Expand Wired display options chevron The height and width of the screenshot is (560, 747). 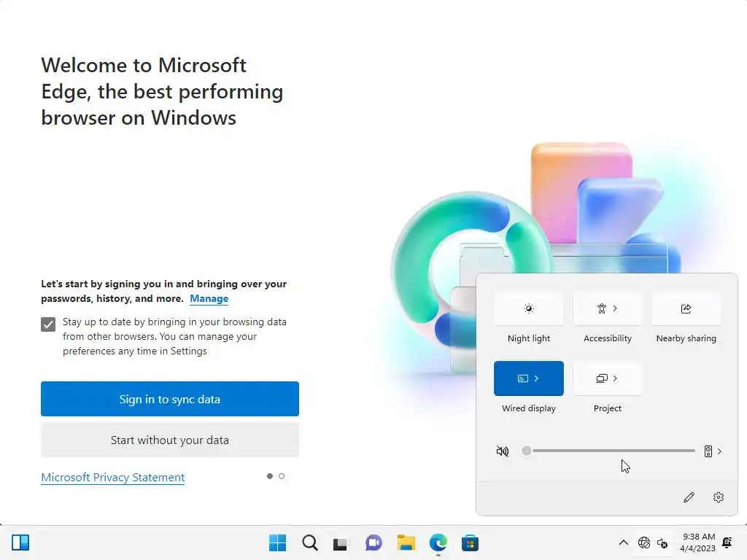536,378
